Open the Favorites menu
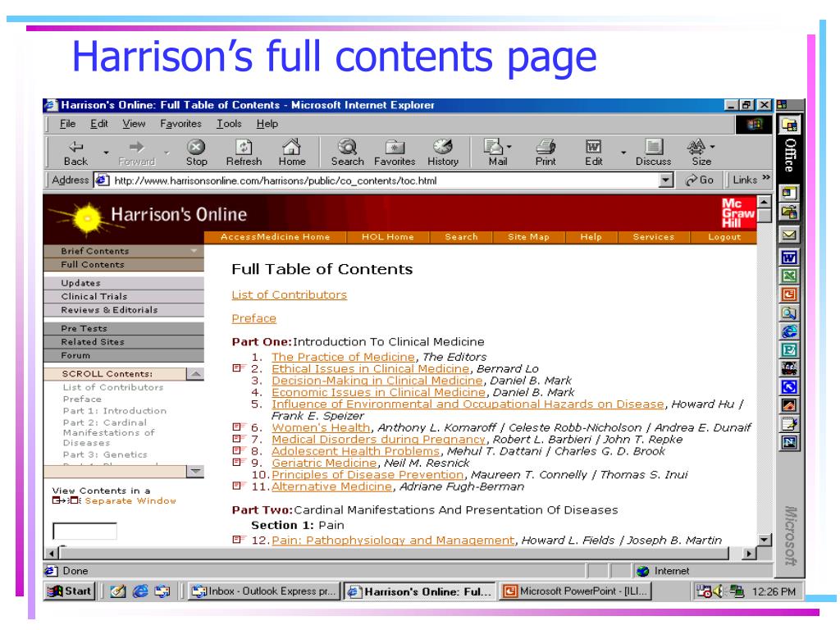This screenshot has height=630, width=840. point(180,124)
